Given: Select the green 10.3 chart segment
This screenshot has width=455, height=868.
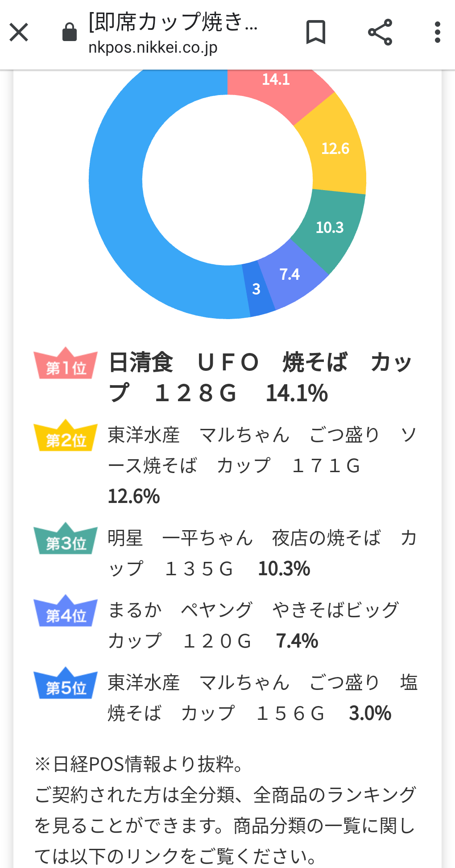Looking at the screenshot, I should pos(330,228).
